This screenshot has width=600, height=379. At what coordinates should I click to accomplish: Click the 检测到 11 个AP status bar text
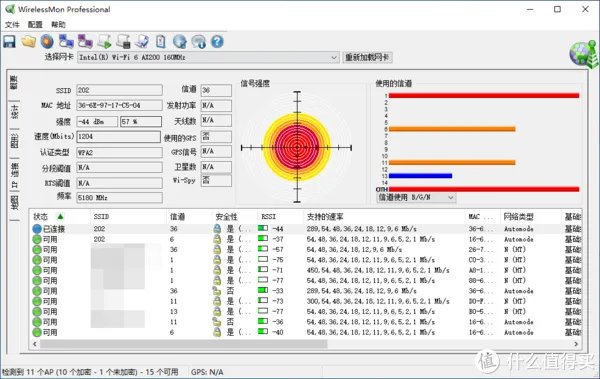tap(90, 372)
